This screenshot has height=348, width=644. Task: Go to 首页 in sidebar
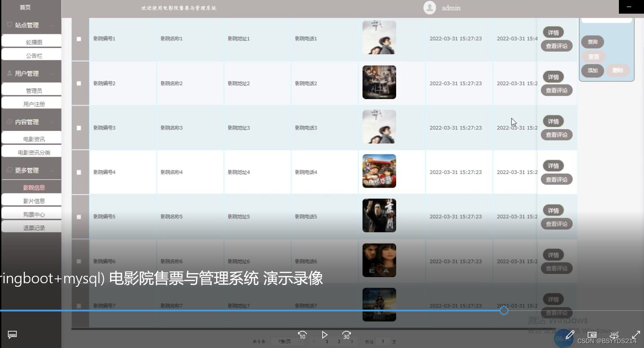click(26, 7)
